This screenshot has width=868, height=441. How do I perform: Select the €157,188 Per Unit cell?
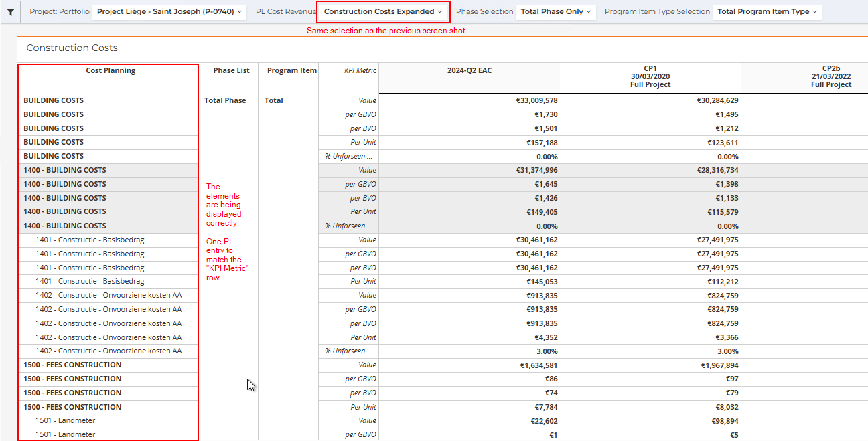click(x=542, y=143)
